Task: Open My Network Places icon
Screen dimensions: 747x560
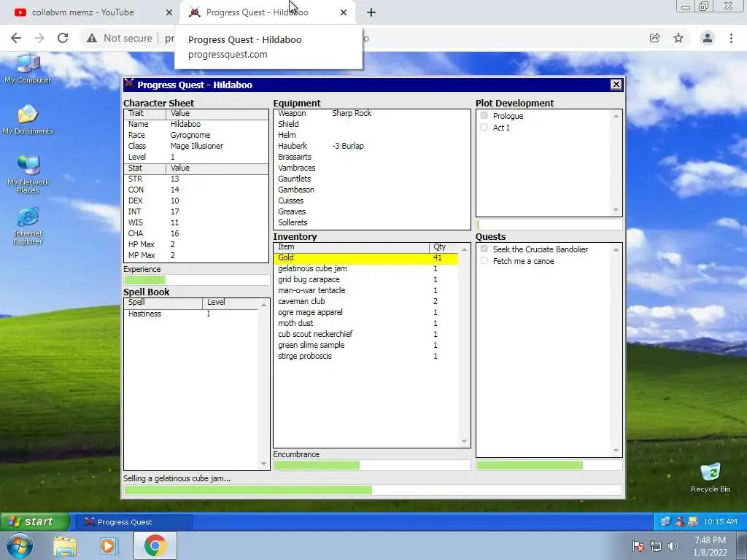Action: click(28, 174)
